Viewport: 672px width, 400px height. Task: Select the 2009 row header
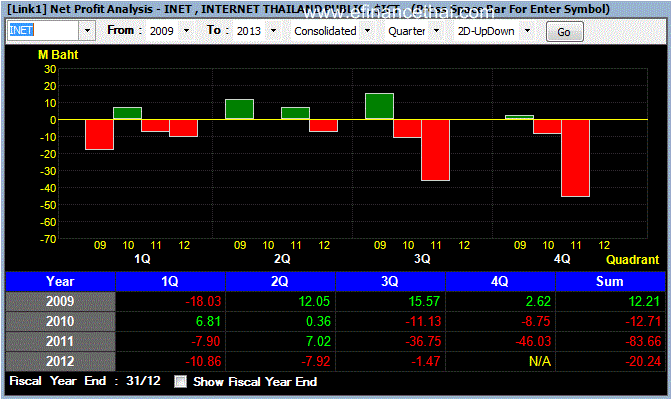60,301
